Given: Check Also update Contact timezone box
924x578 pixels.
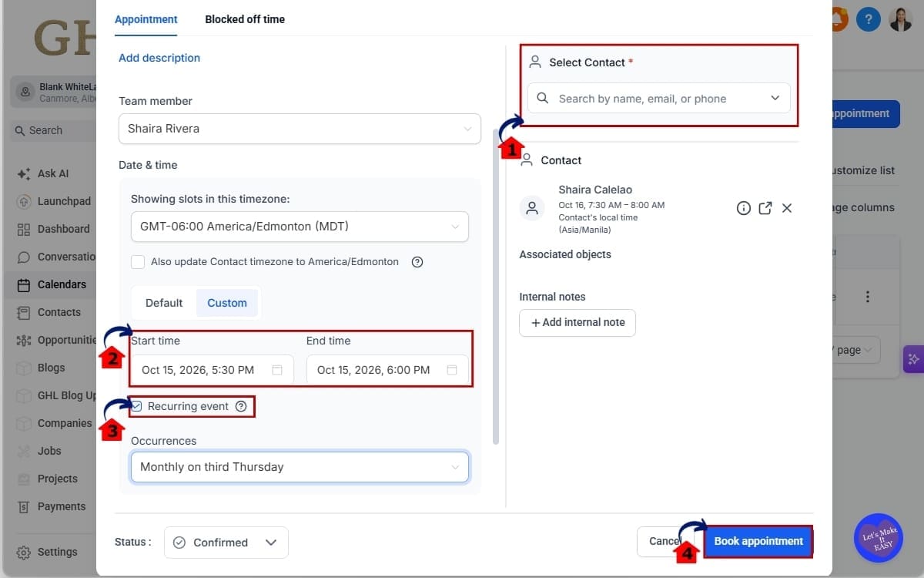Looking at the screenshot, I should (x=138, y=262).
